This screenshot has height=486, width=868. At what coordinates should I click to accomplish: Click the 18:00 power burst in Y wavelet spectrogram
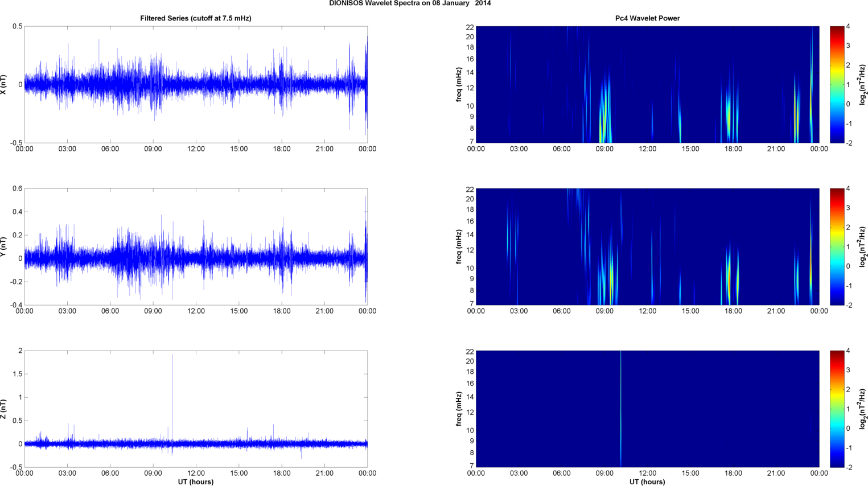pyautogui.click(x=729, y=276)
